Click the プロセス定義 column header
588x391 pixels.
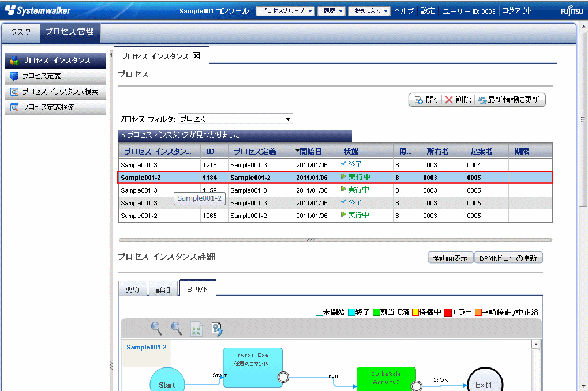click(261, 152)
